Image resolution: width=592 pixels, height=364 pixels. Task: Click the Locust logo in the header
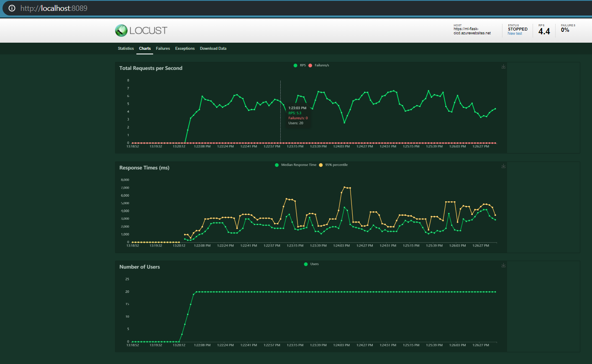(x=141, y=30)
